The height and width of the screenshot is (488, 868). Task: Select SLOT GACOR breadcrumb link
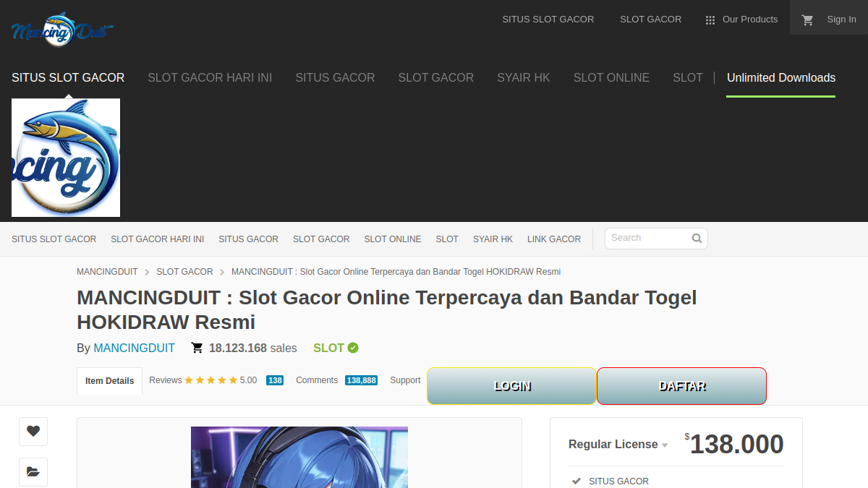(185, 272)
